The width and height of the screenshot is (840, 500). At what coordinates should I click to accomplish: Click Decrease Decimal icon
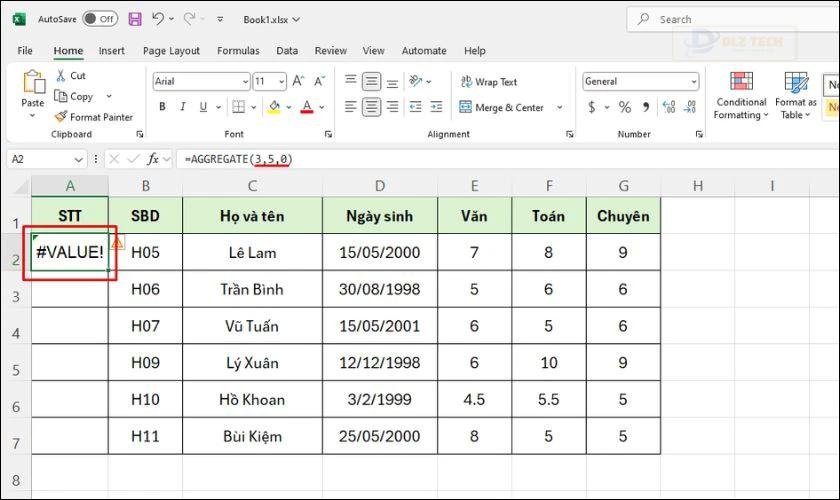[690, 107]
